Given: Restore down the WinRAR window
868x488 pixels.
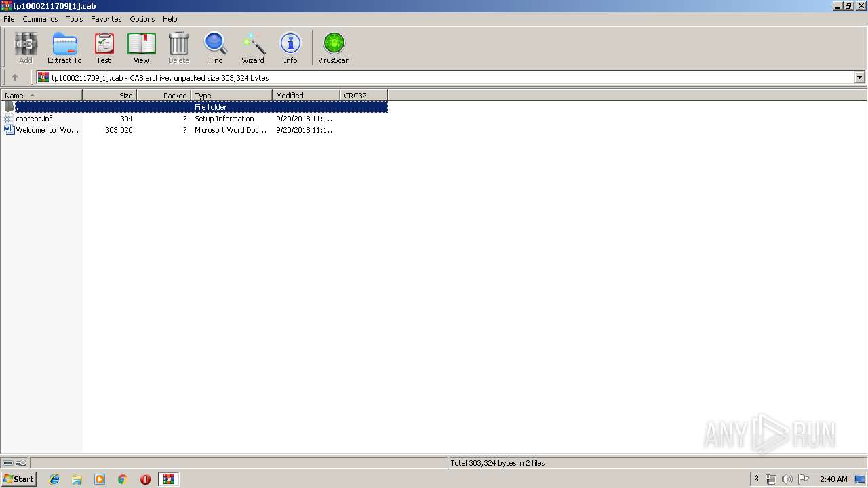Looking at the screenshot, I should point(848,6).
